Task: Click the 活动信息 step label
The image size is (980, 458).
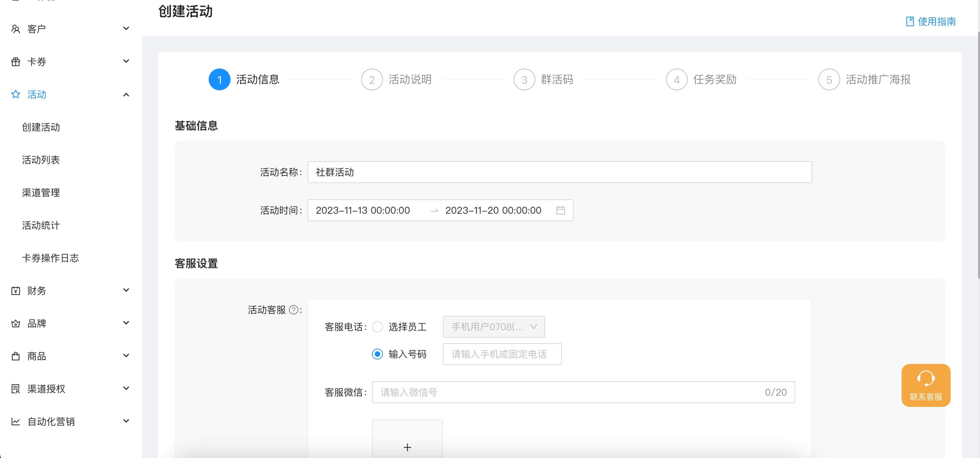Action: (x=257, y=79)
